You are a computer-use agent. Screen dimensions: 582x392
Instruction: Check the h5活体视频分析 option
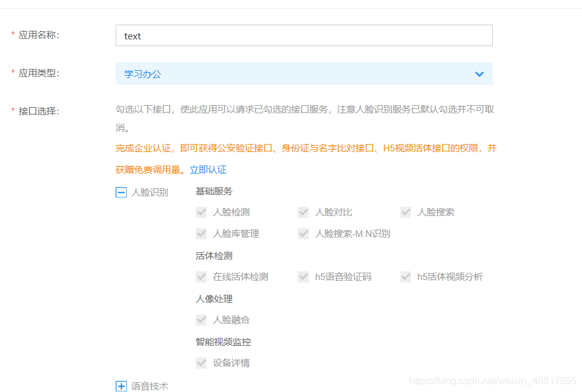coord(405,276)
